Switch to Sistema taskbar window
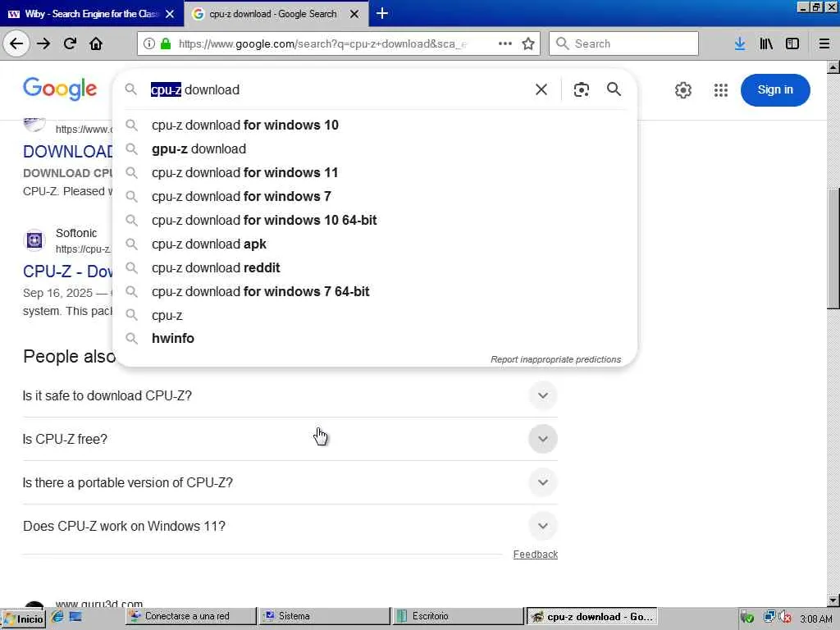This screenshot has height=630, width=840. (325, 616)
